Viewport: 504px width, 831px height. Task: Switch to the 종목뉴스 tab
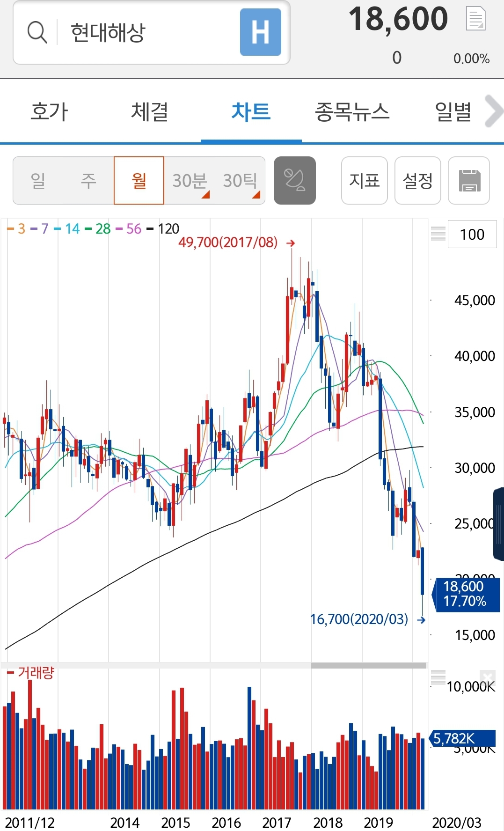click(352, 112)
